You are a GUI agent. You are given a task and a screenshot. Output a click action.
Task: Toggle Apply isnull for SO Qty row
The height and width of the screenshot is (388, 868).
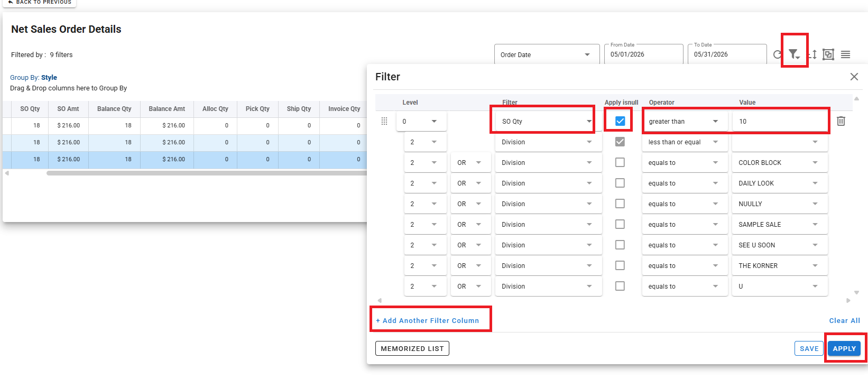pyautogui.click(x=620, y=121)
